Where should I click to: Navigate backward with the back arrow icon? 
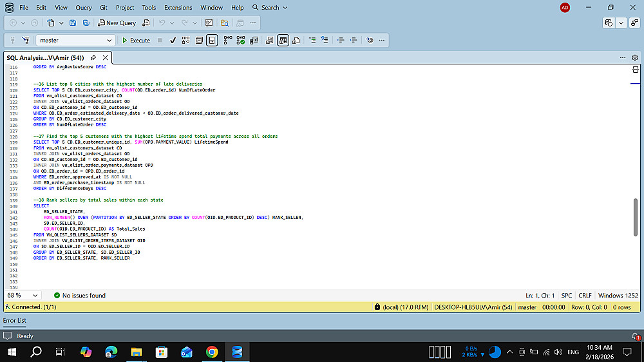pos(13,23)
